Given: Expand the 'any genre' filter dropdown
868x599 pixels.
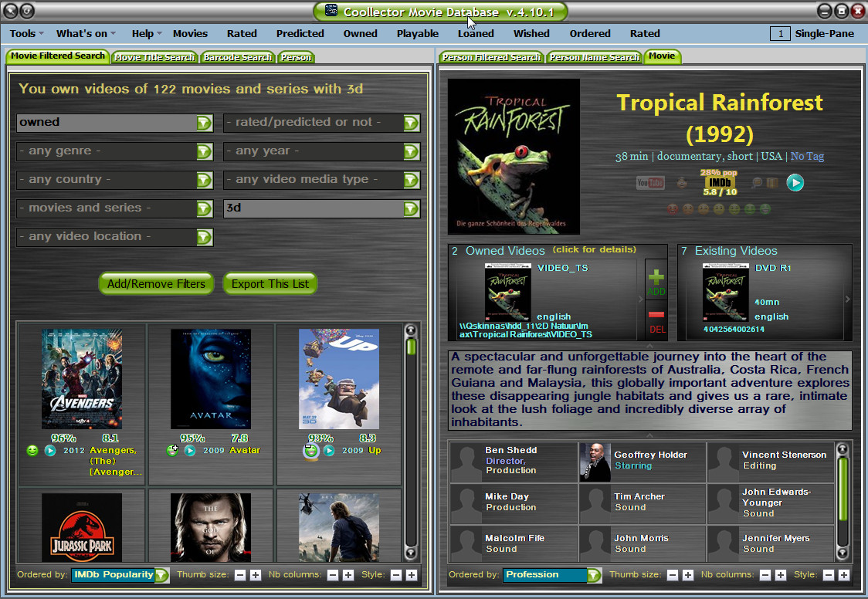Looking at the screenshot, I should (x=114, y=151).
